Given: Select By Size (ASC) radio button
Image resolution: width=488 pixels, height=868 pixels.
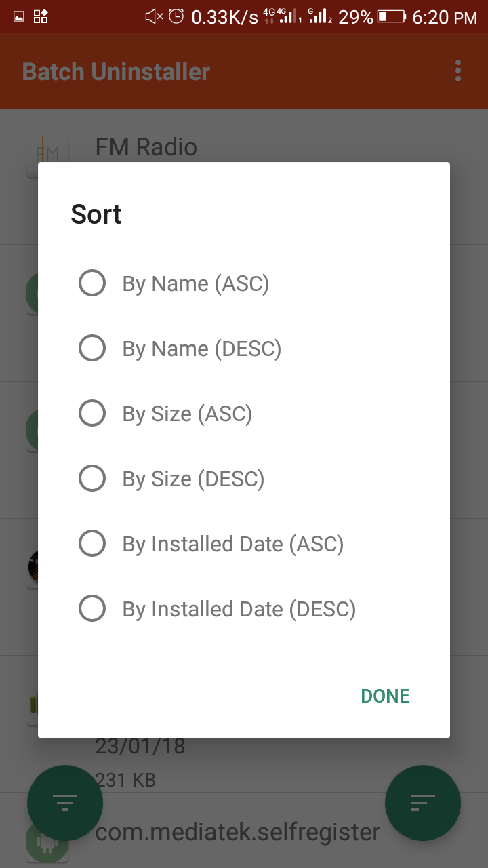Looking at the screenshot, I should click(x=92, y=414).
